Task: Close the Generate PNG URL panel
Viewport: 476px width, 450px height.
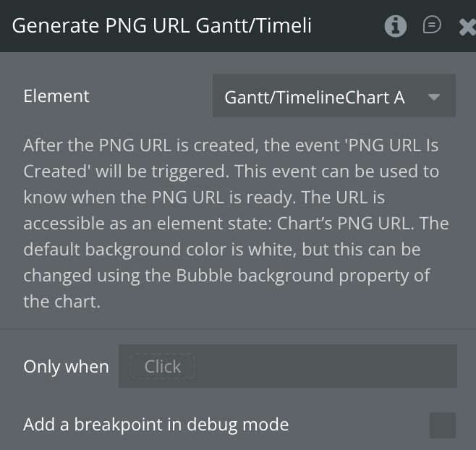Action: [467, 27]
